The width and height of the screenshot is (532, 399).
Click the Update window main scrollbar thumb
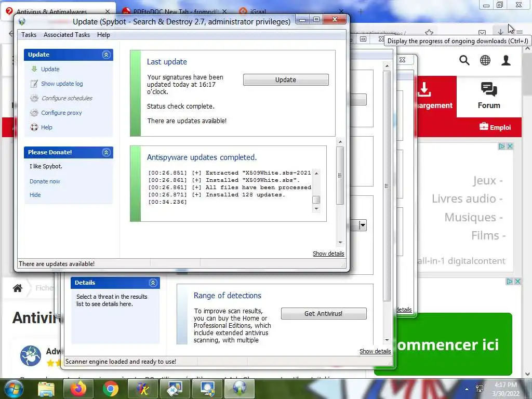point(340,176)
